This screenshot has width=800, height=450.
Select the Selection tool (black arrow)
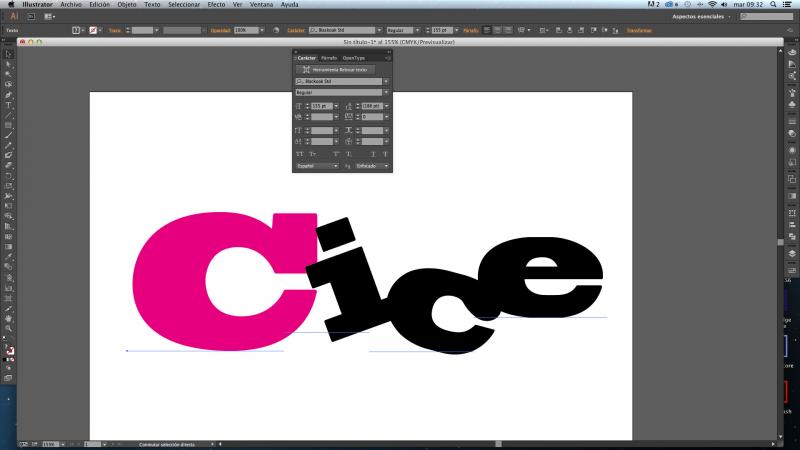click(9, 54)
